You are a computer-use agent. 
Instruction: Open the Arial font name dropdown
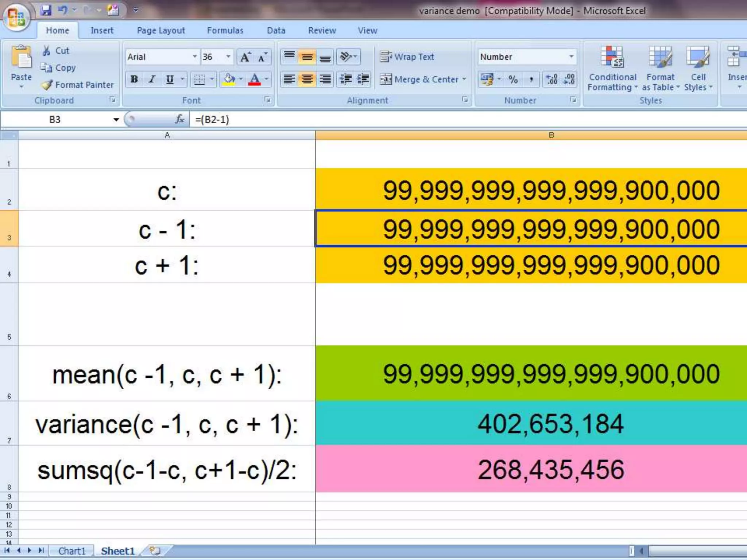(195, 57)
